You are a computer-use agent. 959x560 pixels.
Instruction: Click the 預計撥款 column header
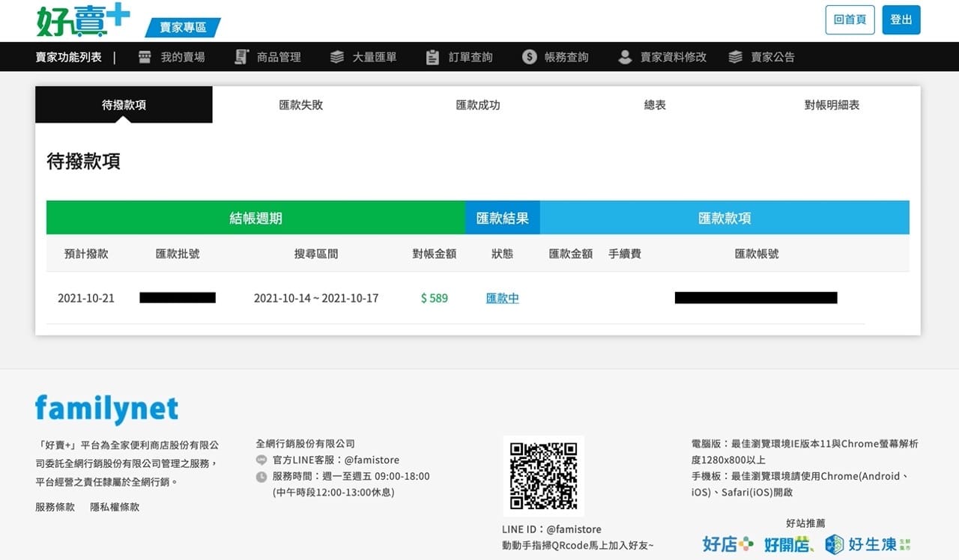click(86, 254)
